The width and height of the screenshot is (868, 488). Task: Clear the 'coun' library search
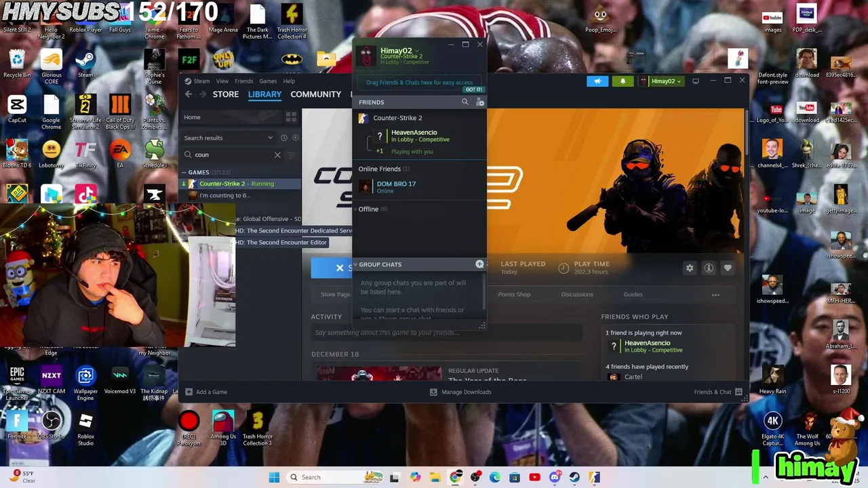coord(277,155)
